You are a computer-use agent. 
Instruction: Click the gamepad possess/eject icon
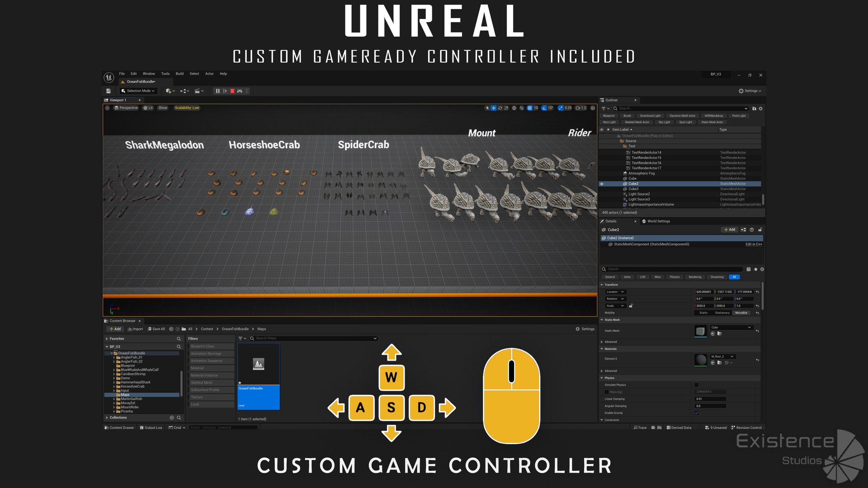[x=240, y=91]
